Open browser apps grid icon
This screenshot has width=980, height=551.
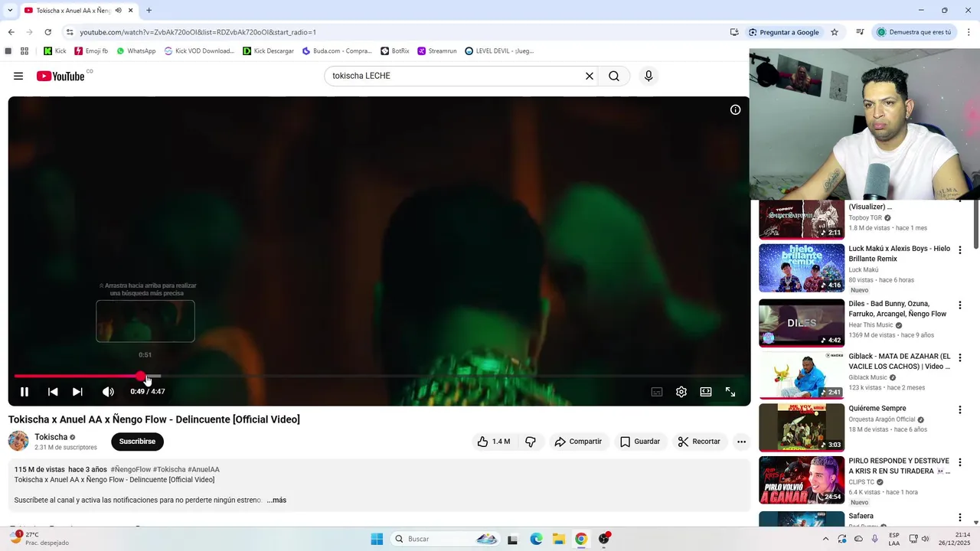[x=24, y=51]
